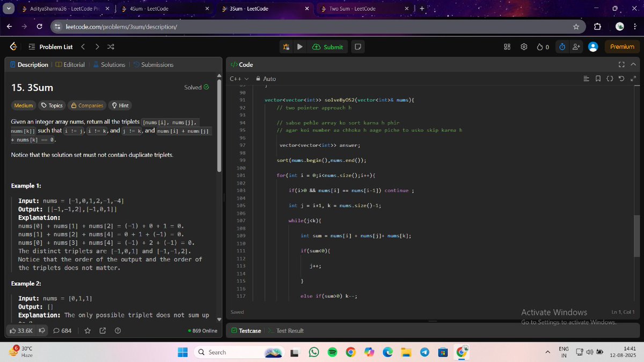
Task: Show hidden tray icons chevron
Action: [547, 352]
